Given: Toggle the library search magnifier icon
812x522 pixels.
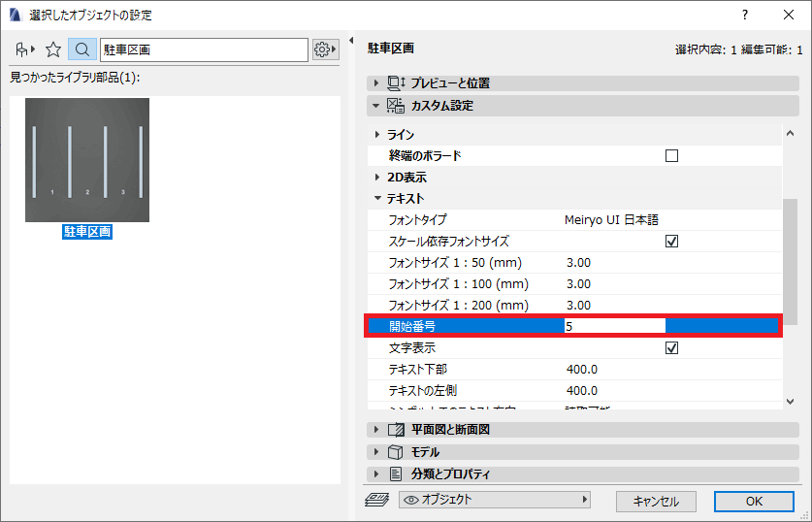Looking at the screenshot, I should [81, 49].
